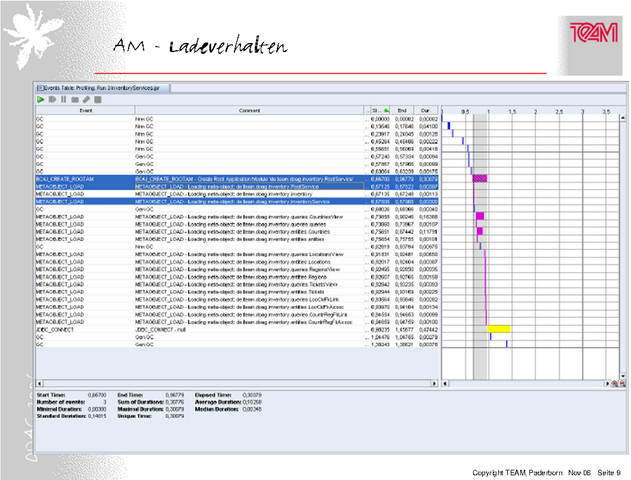Click the End column header
This screenshot has height=480, width=631.
(x=402, y=110)
